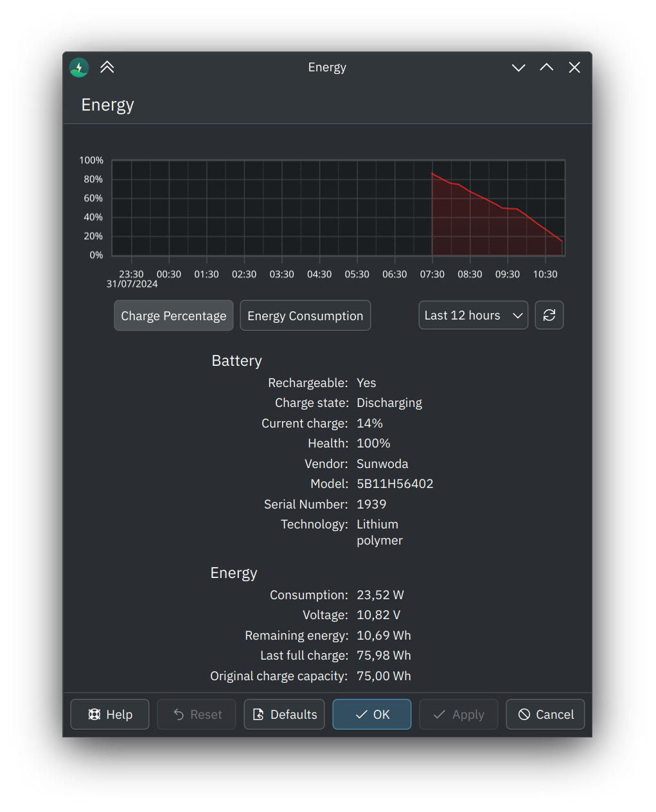
Task: Click the end of the discharge line in graph
Action: [562, 241]
